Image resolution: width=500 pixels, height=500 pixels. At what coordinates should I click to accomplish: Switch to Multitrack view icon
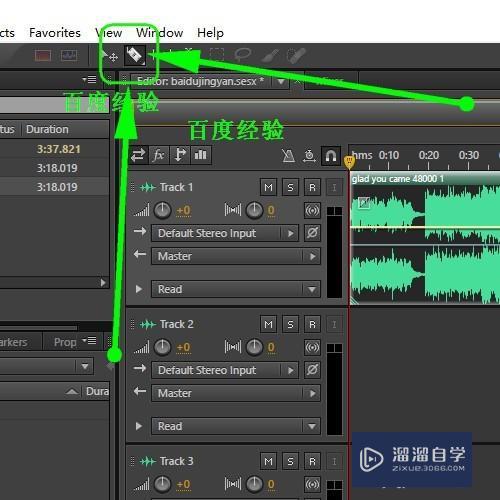[69, 55]
